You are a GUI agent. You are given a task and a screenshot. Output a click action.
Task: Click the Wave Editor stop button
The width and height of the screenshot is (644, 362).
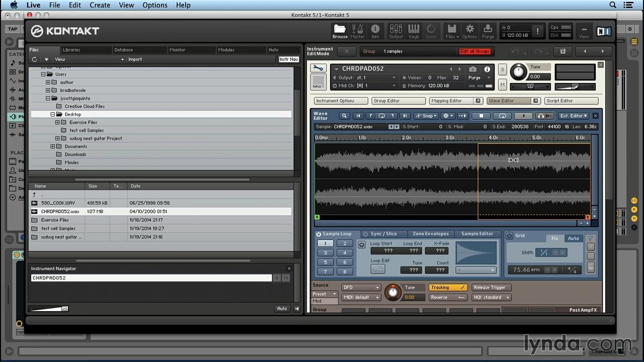(481, 116)
